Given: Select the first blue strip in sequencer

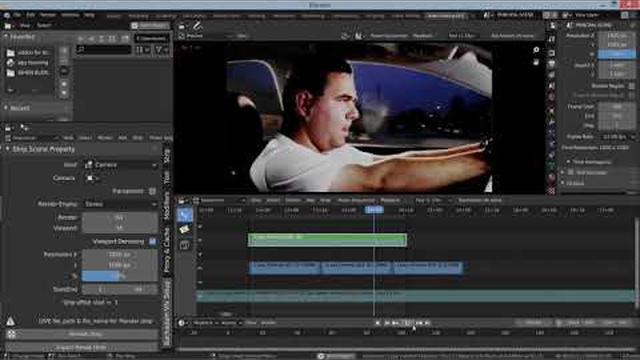Looking at the screenshot, I should (x=284, y=267).
